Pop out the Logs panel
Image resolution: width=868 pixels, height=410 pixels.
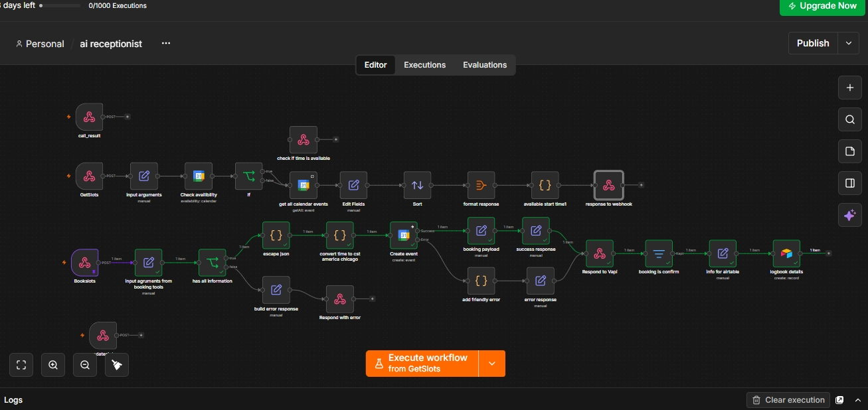pyautogui.click(x=840, y=400)
